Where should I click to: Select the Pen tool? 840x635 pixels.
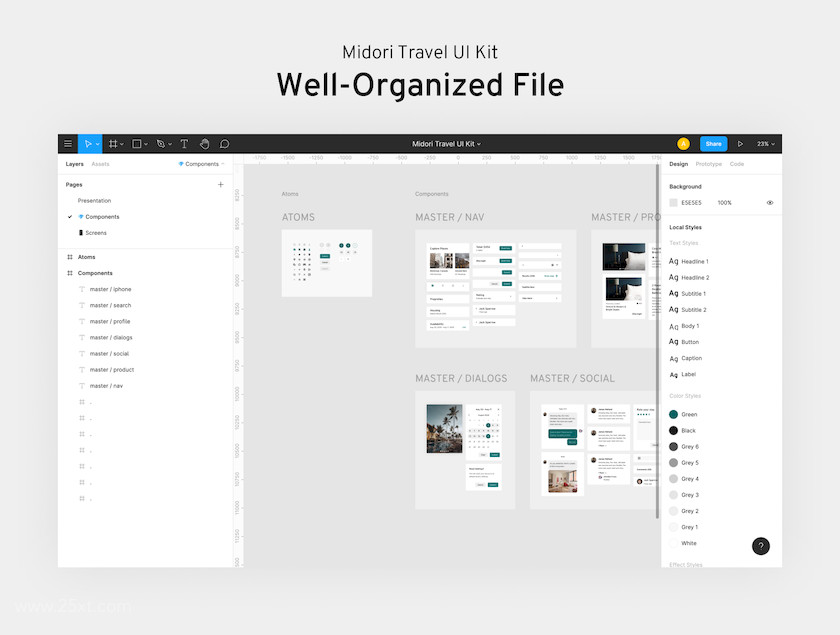(x=160, y=144)
